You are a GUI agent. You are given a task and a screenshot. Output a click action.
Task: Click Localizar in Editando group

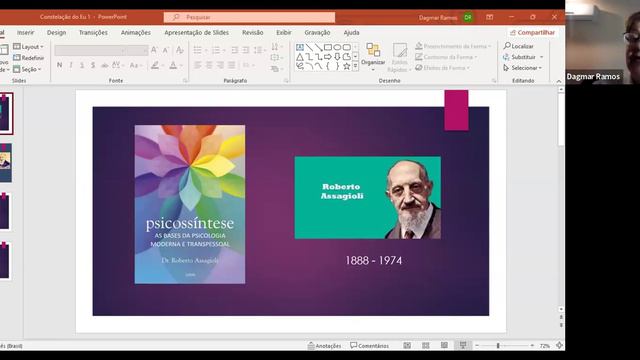tap(519, 46)
